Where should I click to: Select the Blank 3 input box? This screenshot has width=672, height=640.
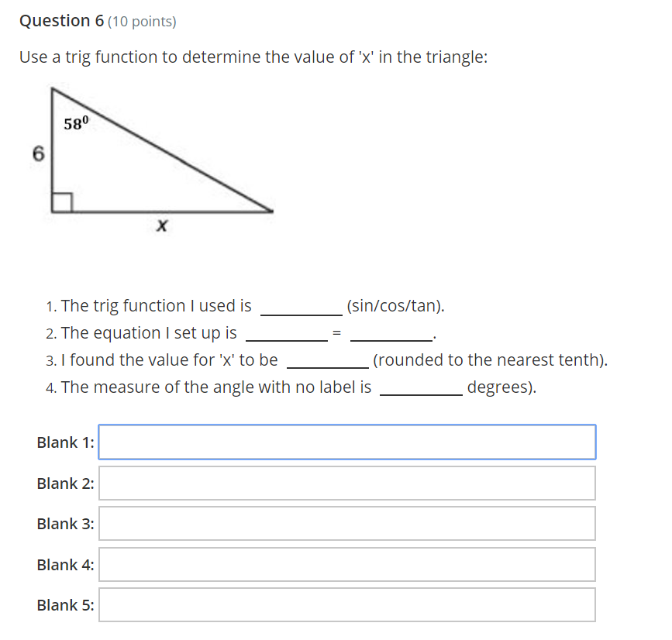click(x=346, y=524)
